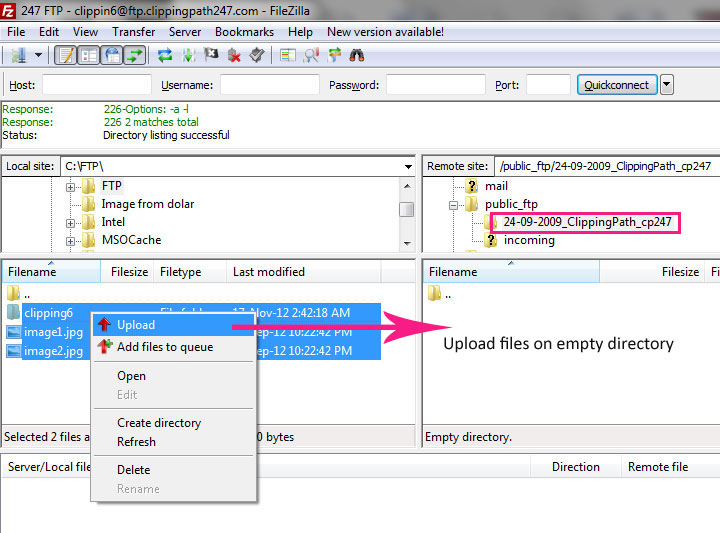Click the Port input field
Image resolution: width=720 pixels, height=533 pixels.
pyautogui.click(x=548, y=85)
